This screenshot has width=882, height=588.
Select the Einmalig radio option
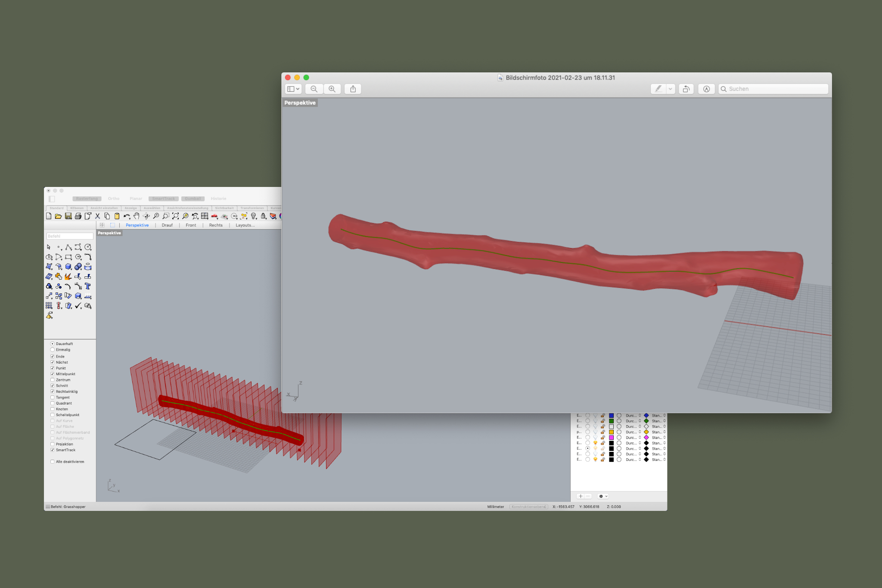(53, 350)
